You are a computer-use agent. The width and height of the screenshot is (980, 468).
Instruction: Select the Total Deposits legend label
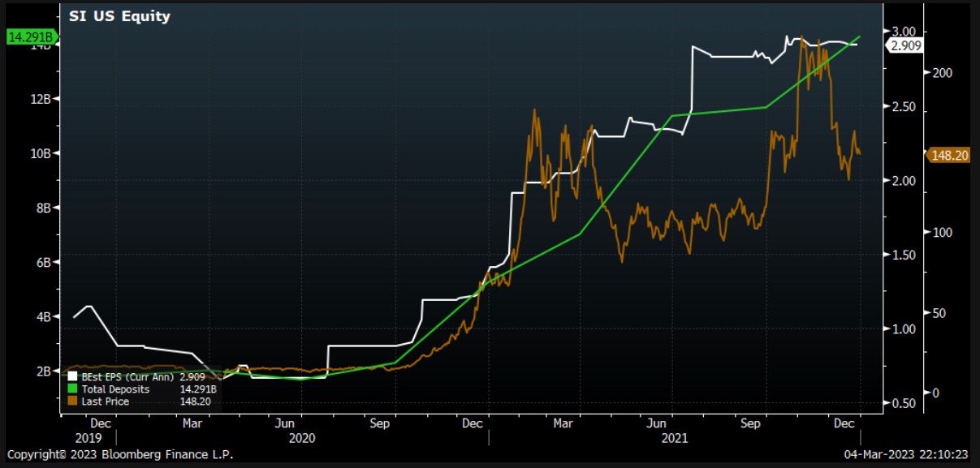115,389
